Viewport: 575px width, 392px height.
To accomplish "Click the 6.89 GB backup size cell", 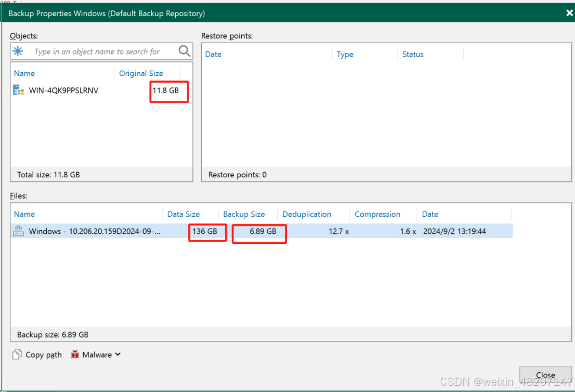I will tap(263, 231).
